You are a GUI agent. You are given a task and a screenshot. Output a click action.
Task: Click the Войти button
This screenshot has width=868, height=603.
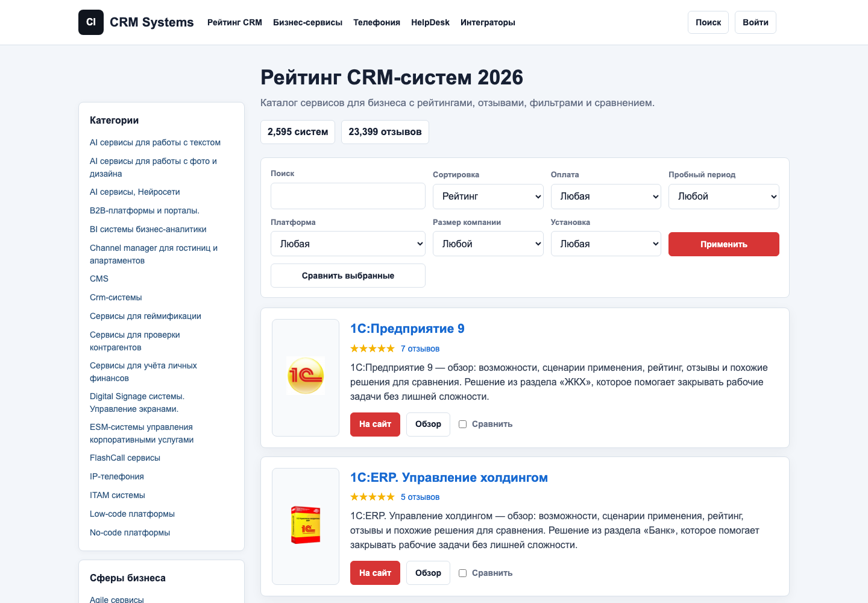(x=755, y=22)
